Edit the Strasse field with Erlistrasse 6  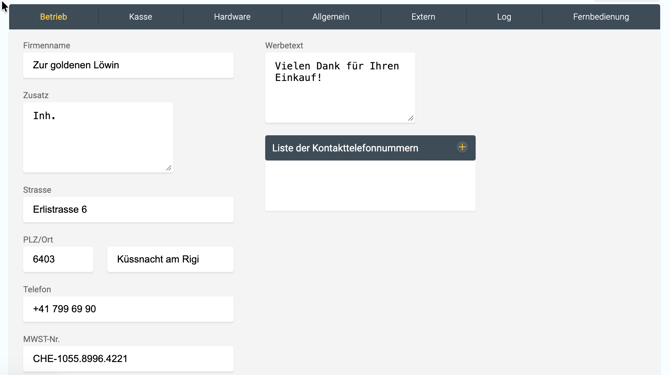click(x=128, y=210)
